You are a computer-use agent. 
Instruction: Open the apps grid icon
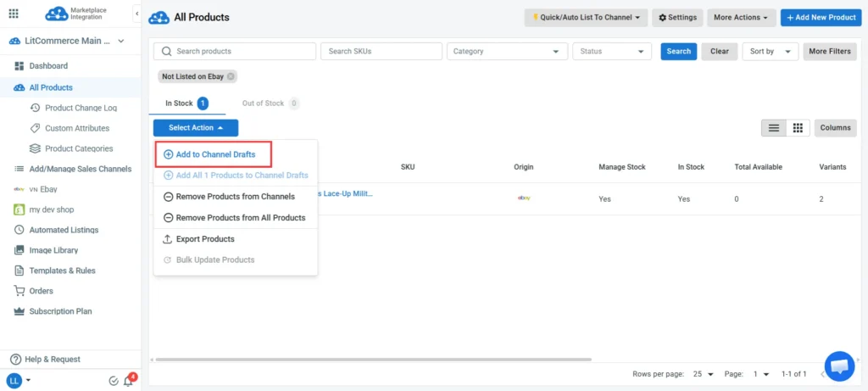14,14
